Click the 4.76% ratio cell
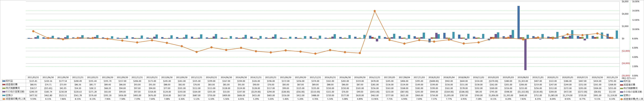The height and width of the screenshot is (101, 644). pyautogui.click(x=315, y=99)
